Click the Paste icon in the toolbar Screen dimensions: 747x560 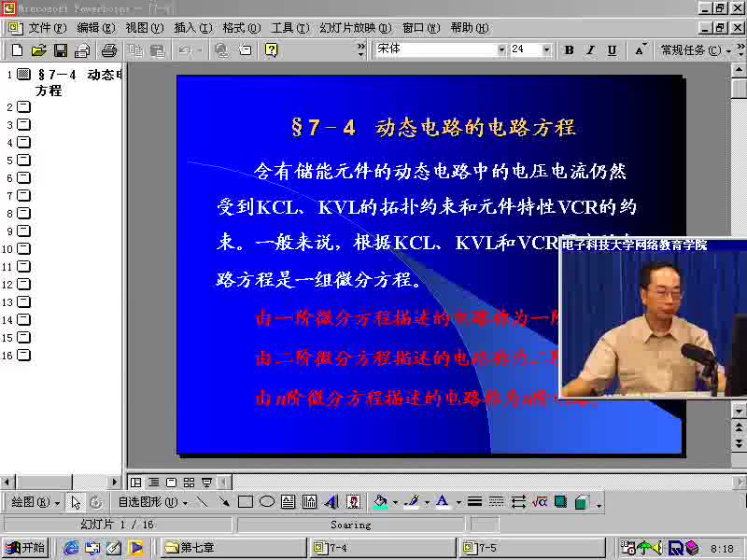[157, 50]
